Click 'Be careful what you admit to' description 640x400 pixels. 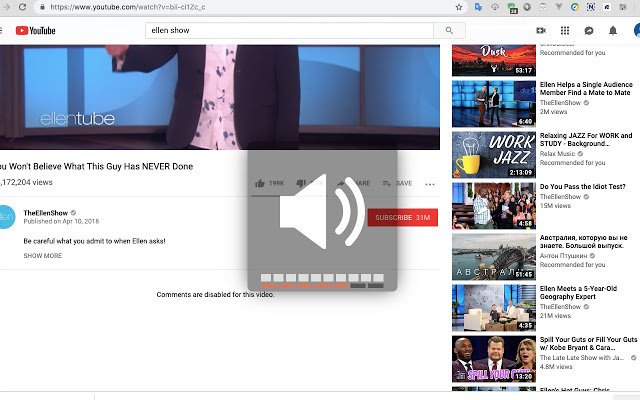click(x=94, y=241)
